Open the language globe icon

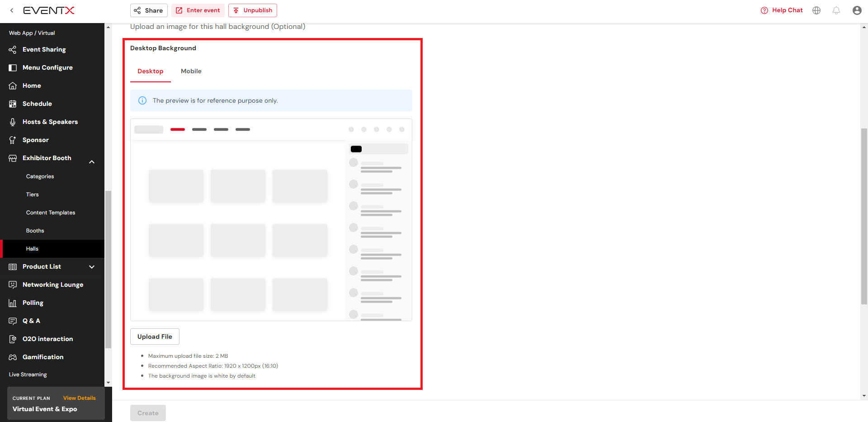pos(816,10)
